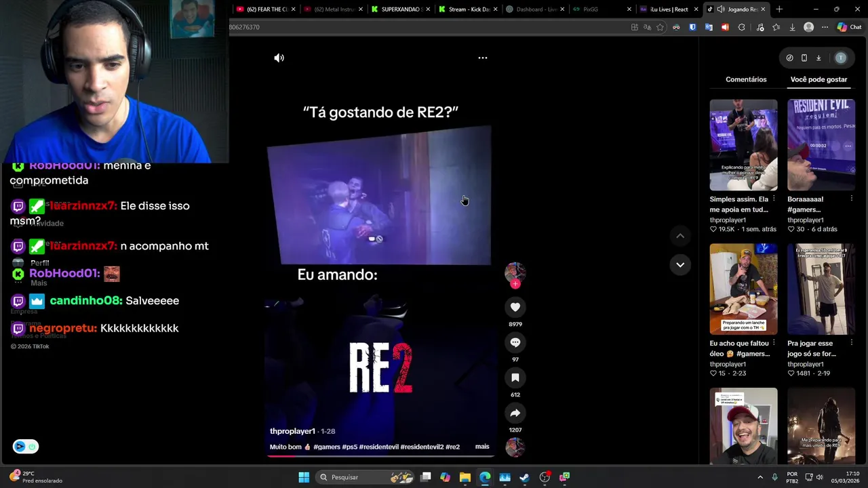The width and height of the screenshot is (868, 488).
Task: Switch to 'iLu Lives | React' tab
Action: [669, 9]
